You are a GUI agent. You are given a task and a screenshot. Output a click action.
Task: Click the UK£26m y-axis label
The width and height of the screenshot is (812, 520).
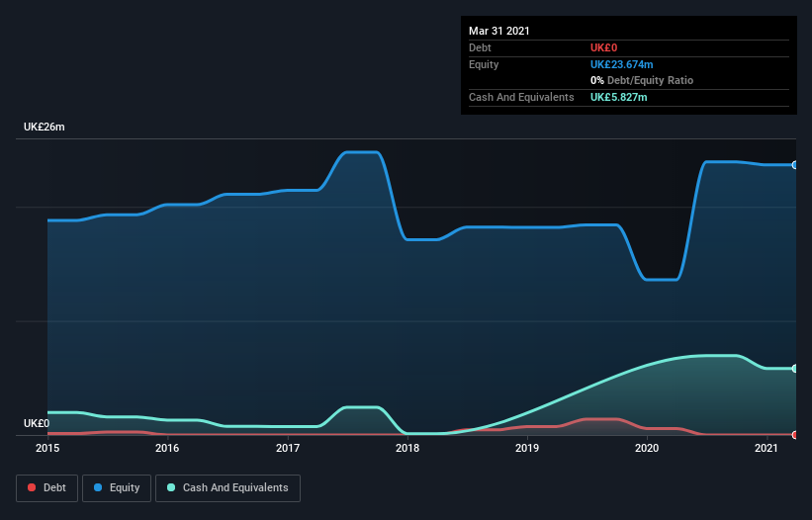44,128
